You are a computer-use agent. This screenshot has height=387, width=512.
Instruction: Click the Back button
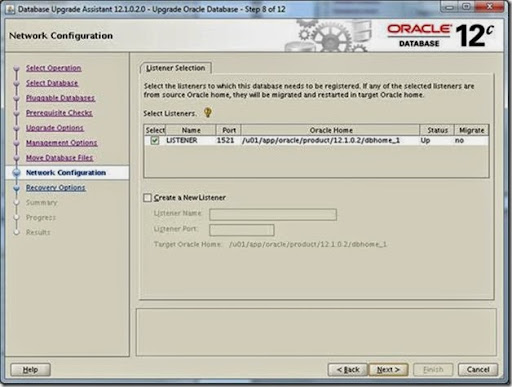(x=348, y=370)
